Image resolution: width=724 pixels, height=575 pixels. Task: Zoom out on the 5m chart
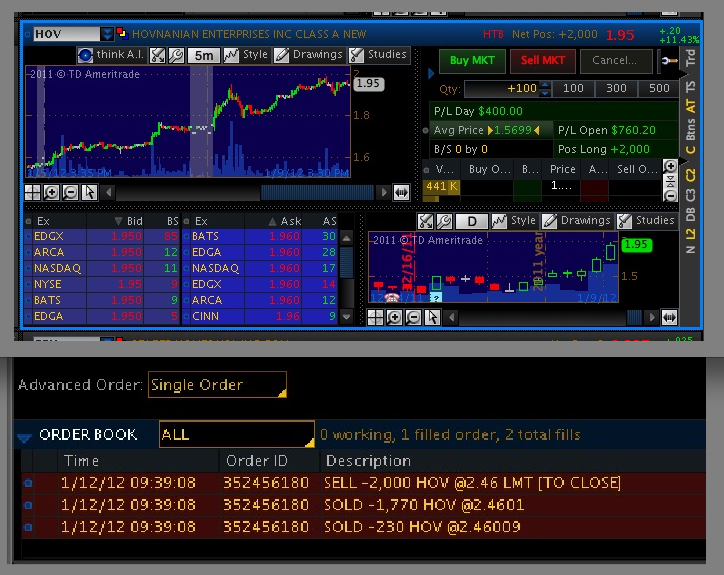click(70, 192)
